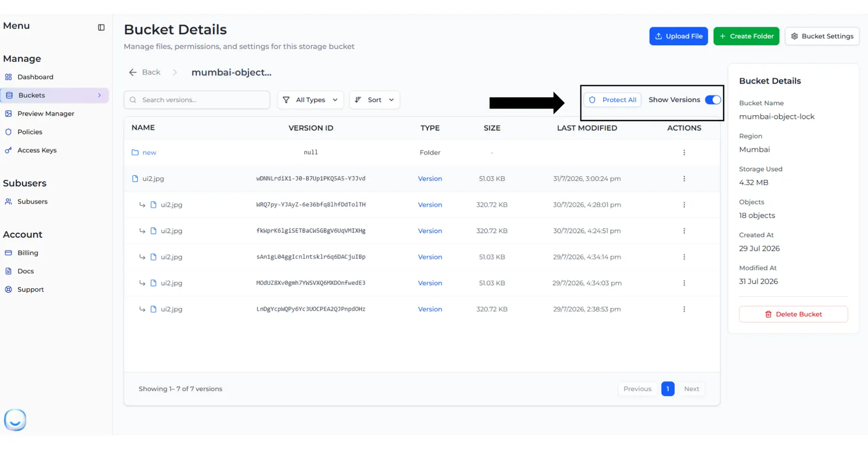Click the round chat widget icon
Image resolution: width=868 pixels, height=450 pixels.
(x=15, y=420)
